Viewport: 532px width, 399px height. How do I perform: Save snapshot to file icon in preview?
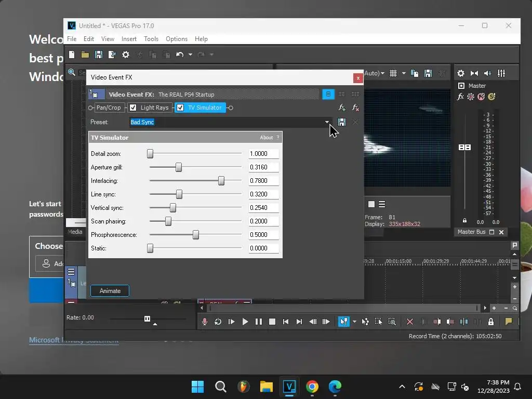[428, 73]
